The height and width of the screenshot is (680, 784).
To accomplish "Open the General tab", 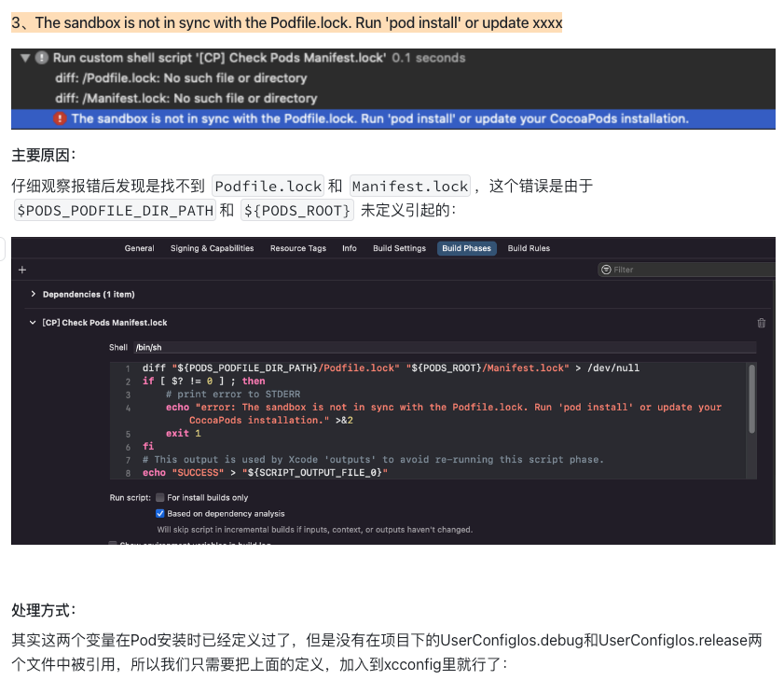I will [140, 248].
